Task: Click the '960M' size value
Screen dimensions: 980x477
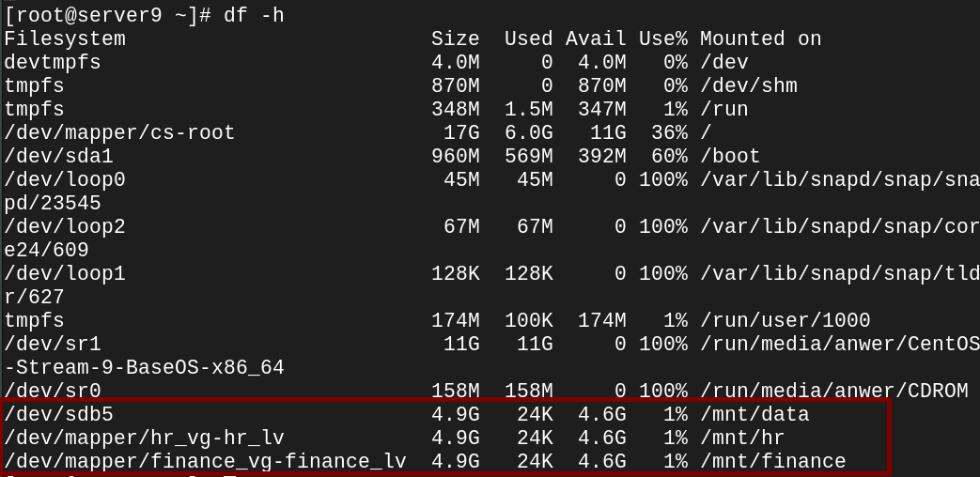Action: pyautogui.click(x=455, y=156)
